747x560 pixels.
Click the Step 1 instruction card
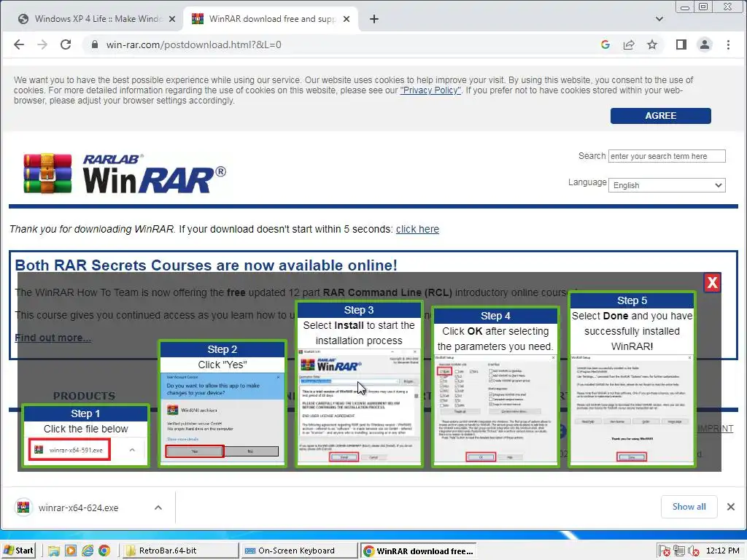point(86,435)
